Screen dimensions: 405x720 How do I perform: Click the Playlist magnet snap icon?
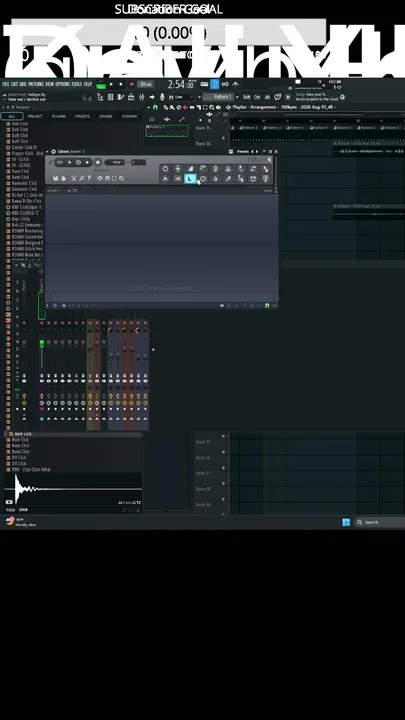click(x=155, y=107)
